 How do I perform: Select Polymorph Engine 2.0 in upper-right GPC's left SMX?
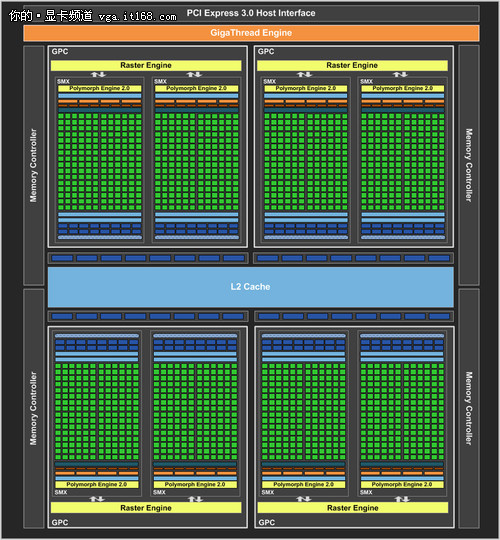click(x=305, y=89)
